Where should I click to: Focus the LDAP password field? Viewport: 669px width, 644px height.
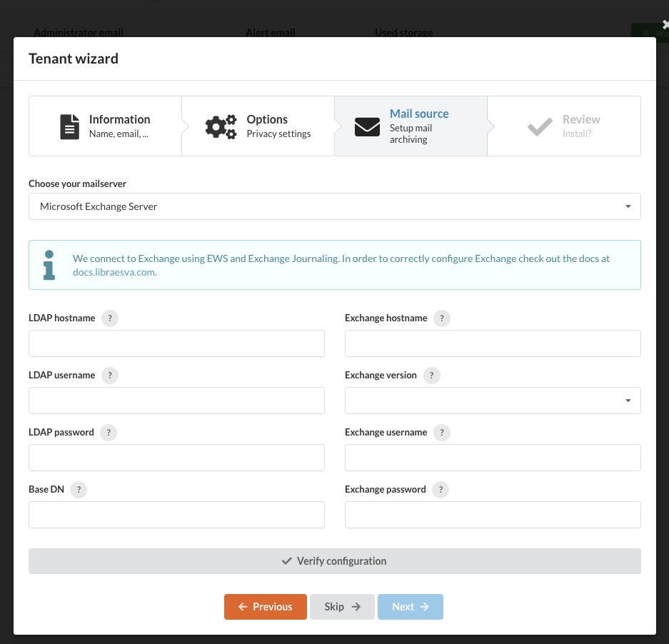click(x=176, y=458)
